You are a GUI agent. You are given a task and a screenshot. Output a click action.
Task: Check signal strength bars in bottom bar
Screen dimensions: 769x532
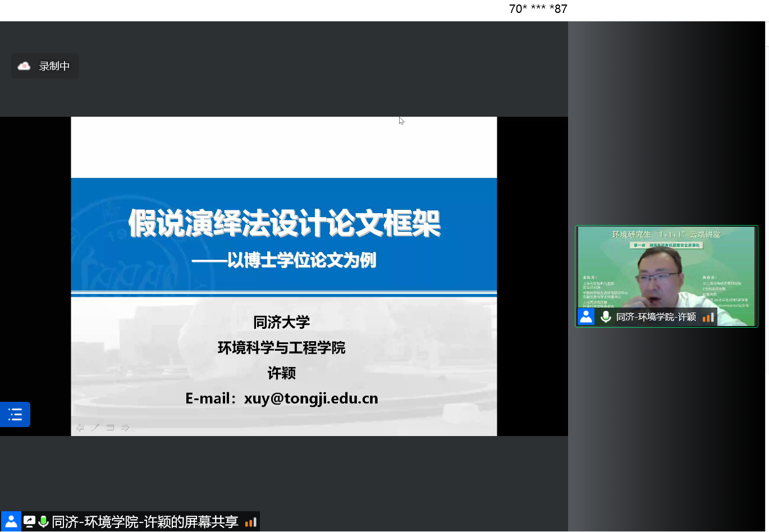click(x=251, y=522)
